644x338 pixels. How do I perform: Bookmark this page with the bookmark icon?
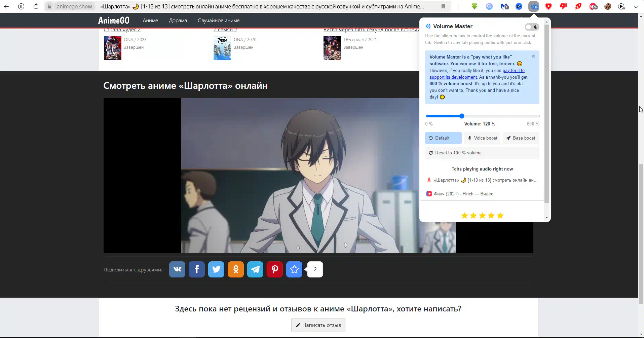point(443,6)
